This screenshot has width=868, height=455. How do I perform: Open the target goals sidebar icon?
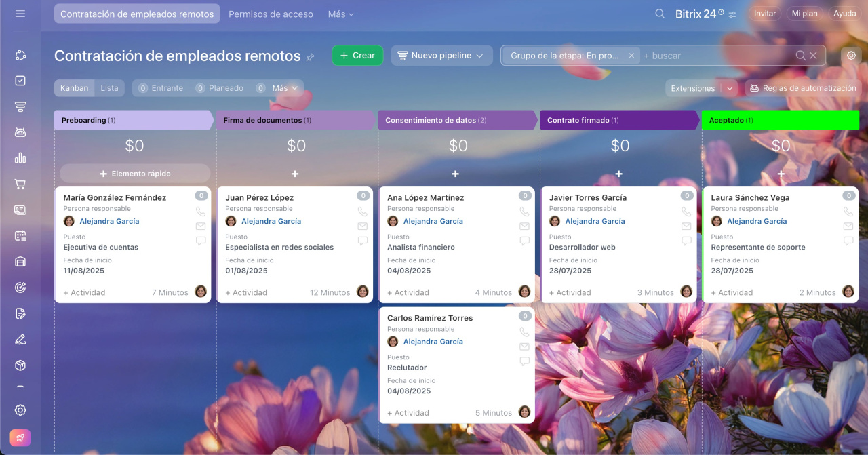pos(20,288)
